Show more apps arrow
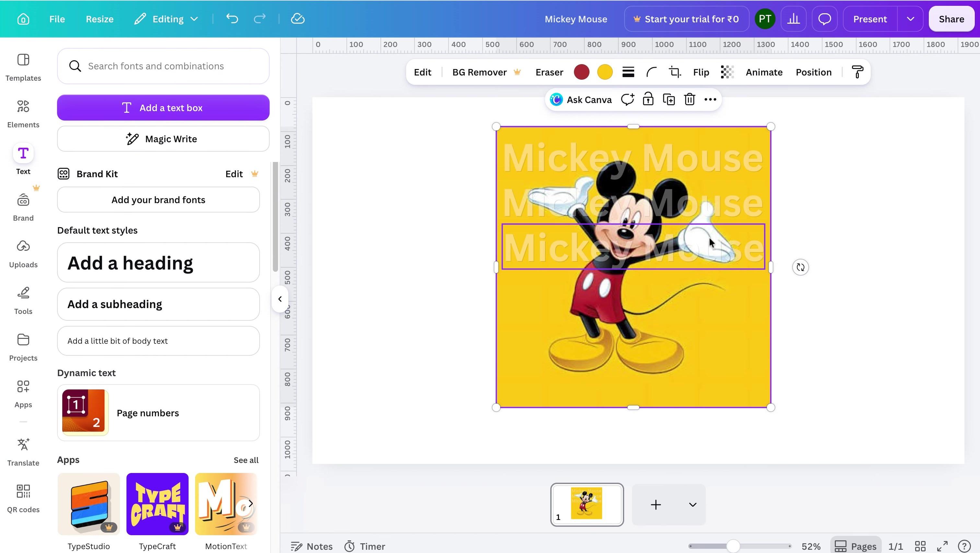The width and height of the screenshot is (980, 553). (x=250, y=503)
